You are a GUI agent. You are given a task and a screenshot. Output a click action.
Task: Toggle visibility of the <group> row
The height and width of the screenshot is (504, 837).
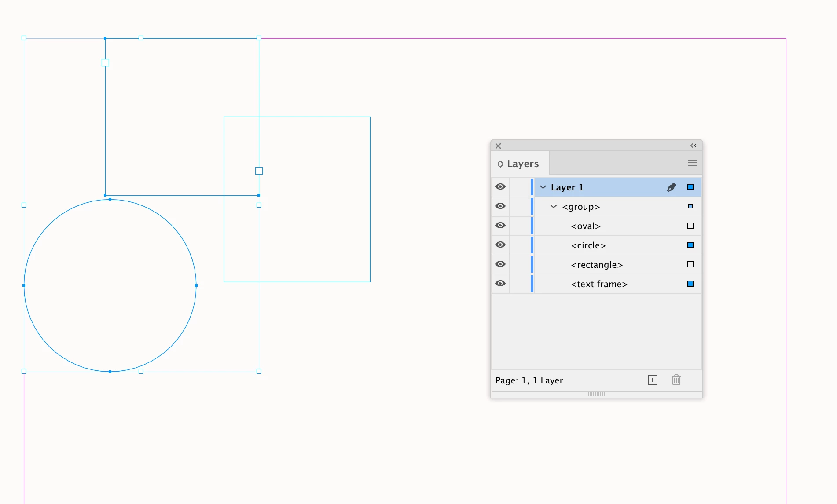coord(500,206)
